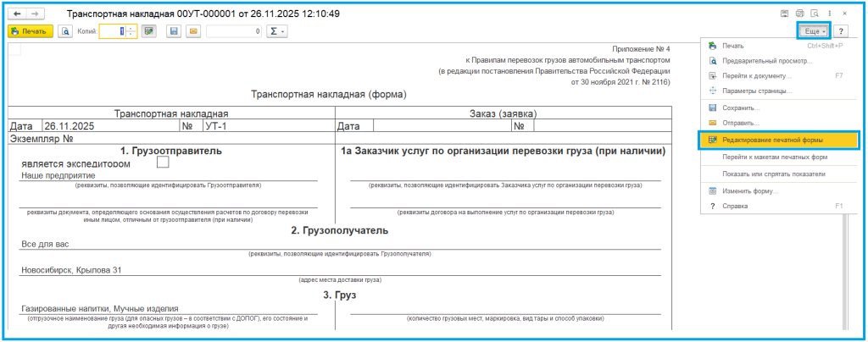Click the sum value field showing 0
The height and width of the screenshot is (342, 868).
point(234,31)
